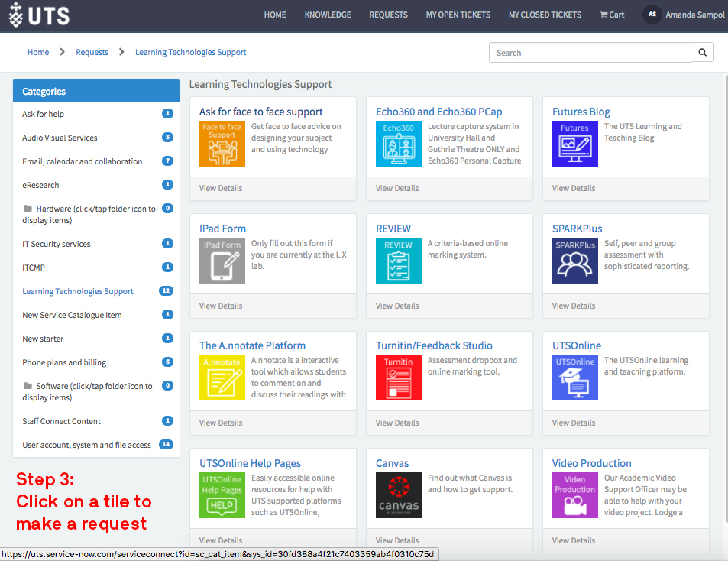Open the Amanda Sampol user menu
The height and width of the screenshot is (561, 728).
695,15
